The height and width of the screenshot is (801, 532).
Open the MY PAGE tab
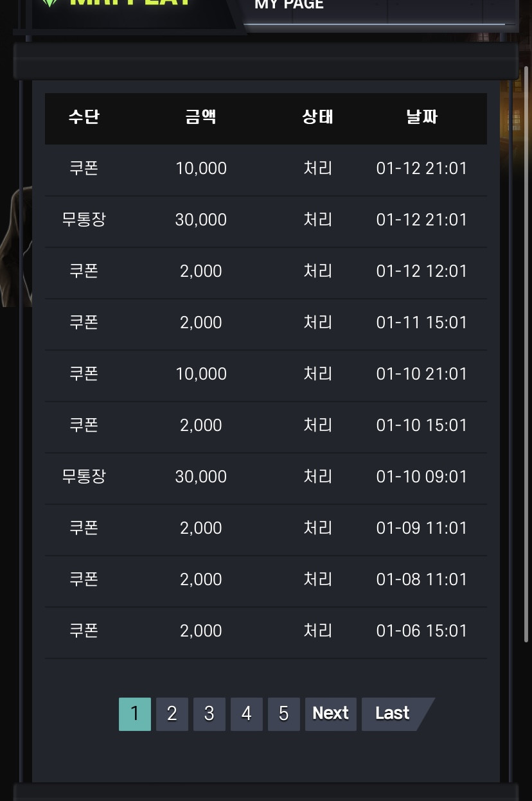289,5
